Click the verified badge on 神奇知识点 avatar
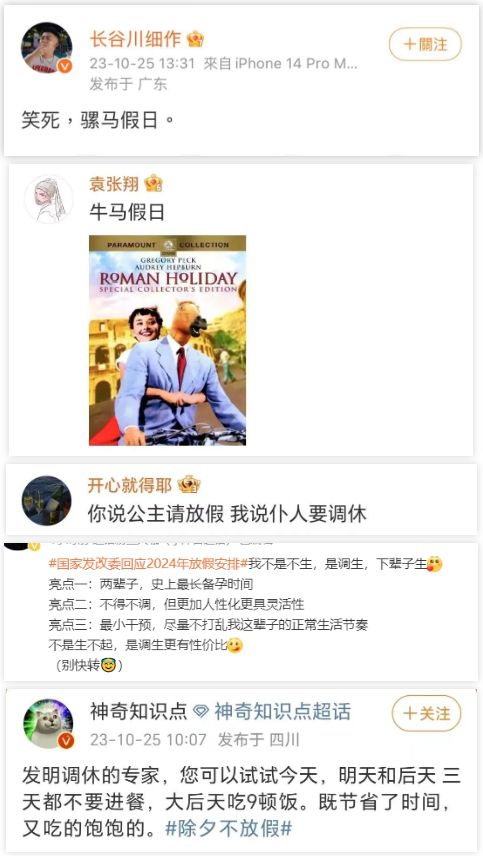 65,741
